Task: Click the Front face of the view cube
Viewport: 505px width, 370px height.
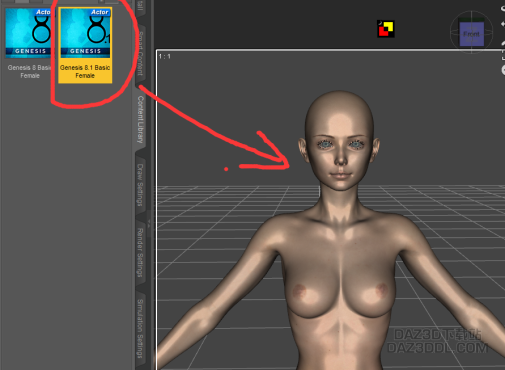Action: pyautogui.click(x=471, y=34)
